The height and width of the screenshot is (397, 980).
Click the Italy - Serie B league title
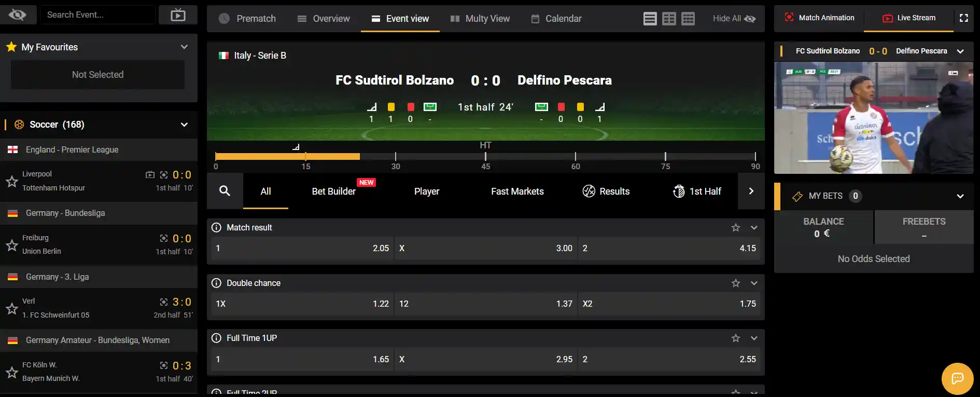260,56
